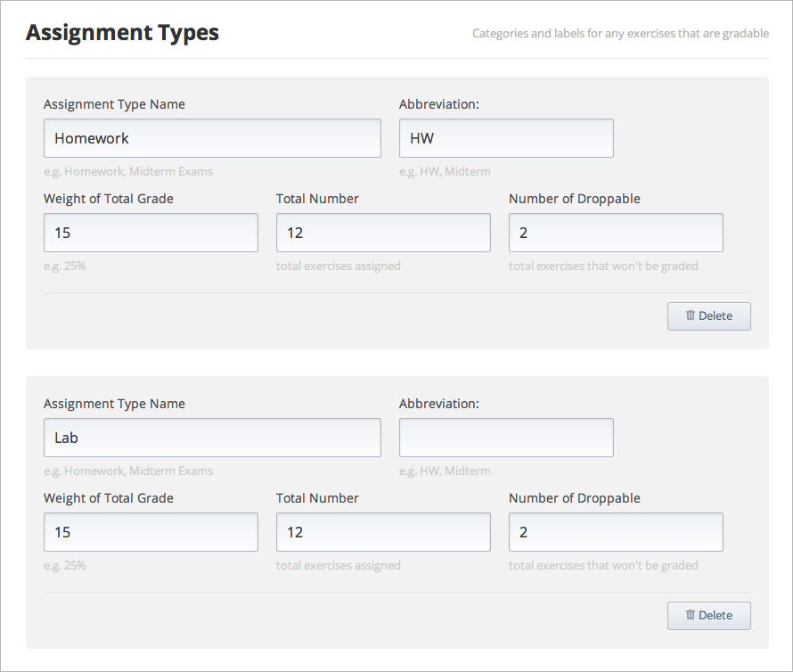Click the Lab section's Weight of Total Grade label
Screen dimensions: 793x672
pyautogui.click(x=109, y=498)
